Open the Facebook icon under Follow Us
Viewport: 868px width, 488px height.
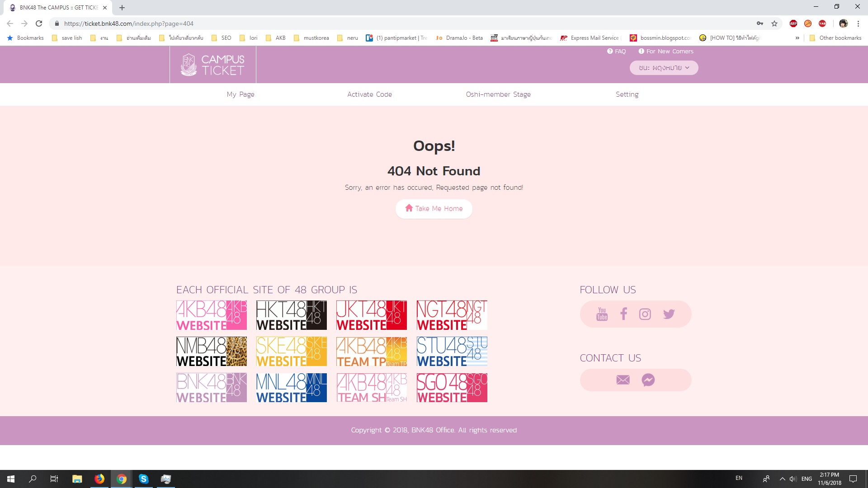tap(623, 314)
